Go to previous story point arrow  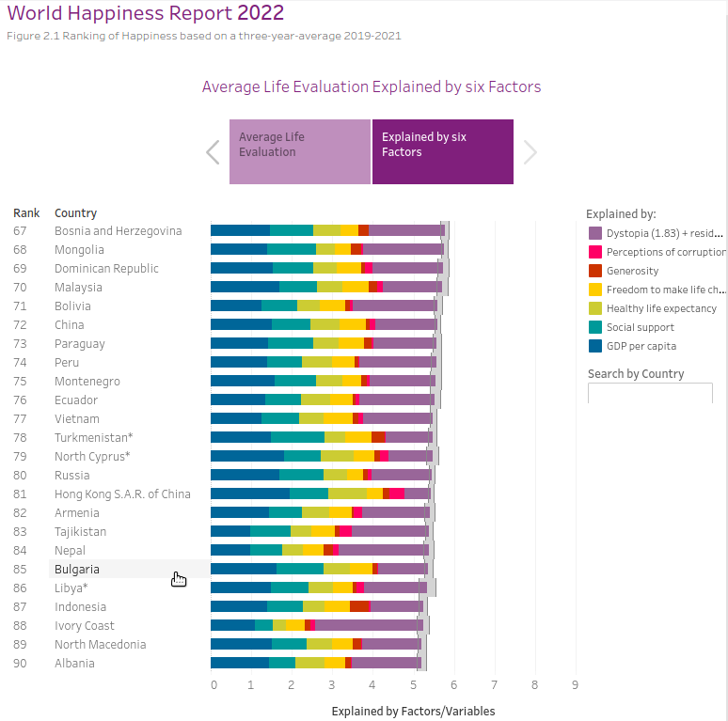[213, 152]
